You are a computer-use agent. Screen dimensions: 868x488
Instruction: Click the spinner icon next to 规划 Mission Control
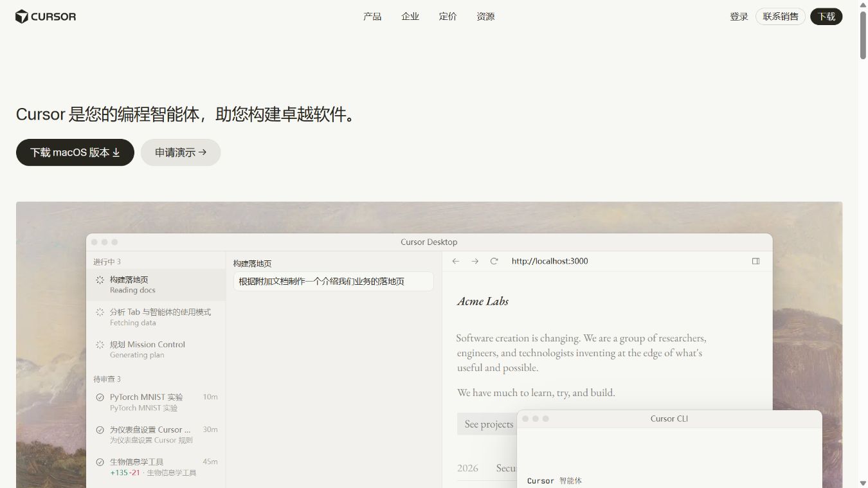(100, 345)
